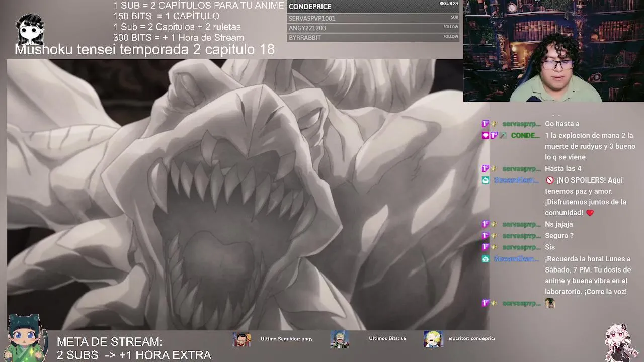Click the '1 SUB = 2 CAPÍTULOS PARA TU ANIME' line

[199, 6]
